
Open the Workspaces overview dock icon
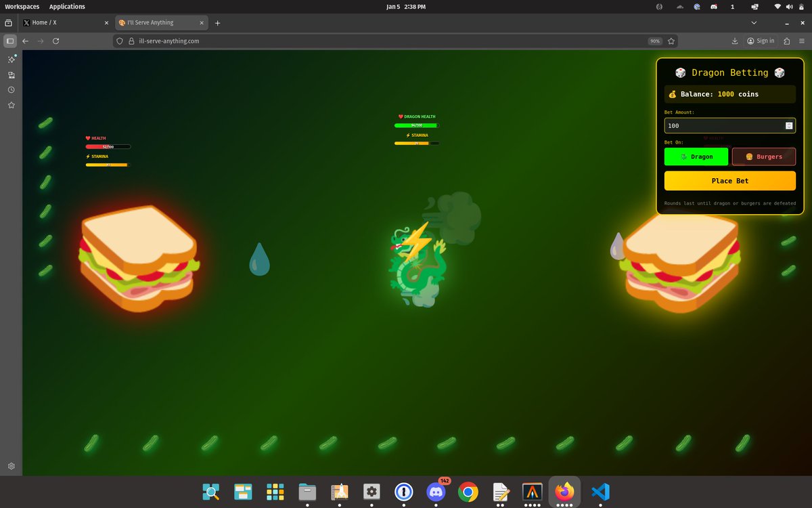(243, 491)
